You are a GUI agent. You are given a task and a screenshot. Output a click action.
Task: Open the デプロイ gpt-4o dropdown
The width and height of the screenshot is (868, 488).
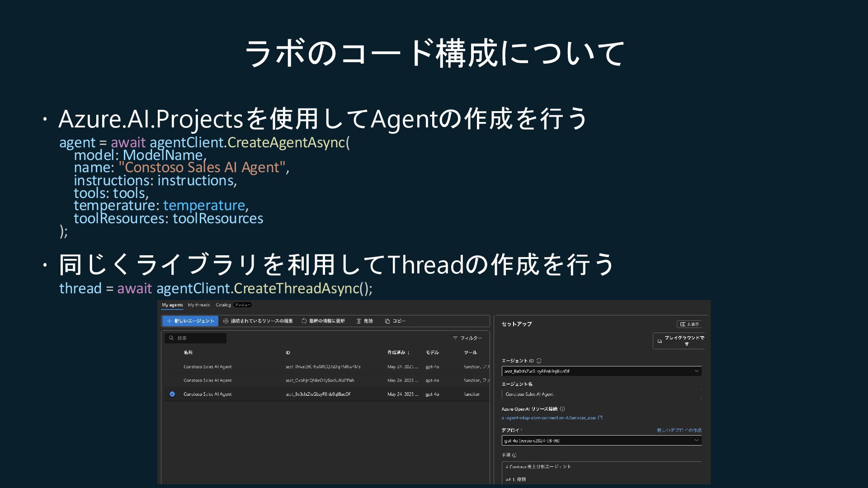[x=696, y=440]
